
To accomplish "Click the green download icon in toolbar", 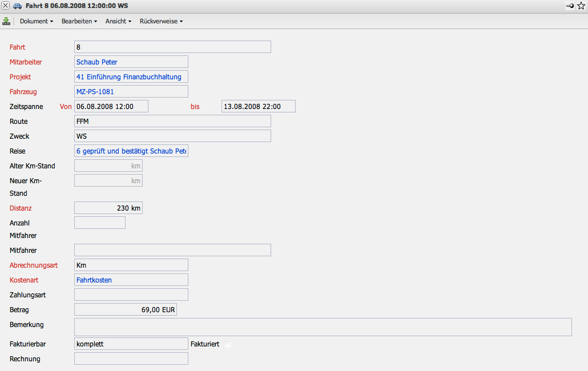I will click(6, 21).
